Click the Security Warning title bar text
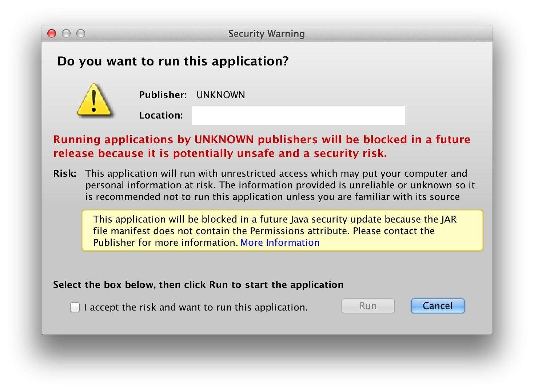 (x=266, y=34)
